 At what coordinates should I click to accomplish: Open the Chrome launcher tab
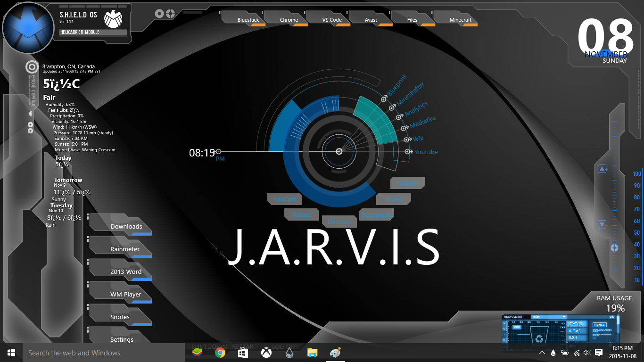tap(286, 19)
